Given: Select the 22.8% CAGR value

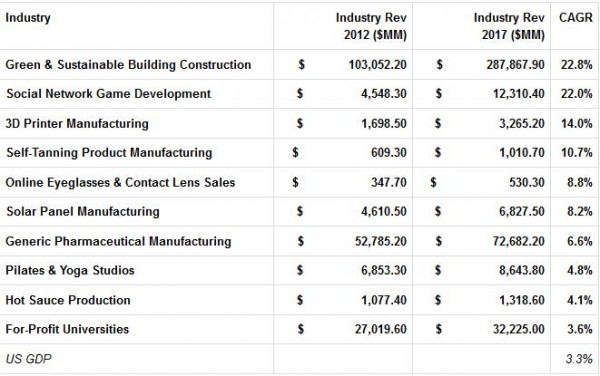Looking at the screenshot, I should tap(575, 65).
